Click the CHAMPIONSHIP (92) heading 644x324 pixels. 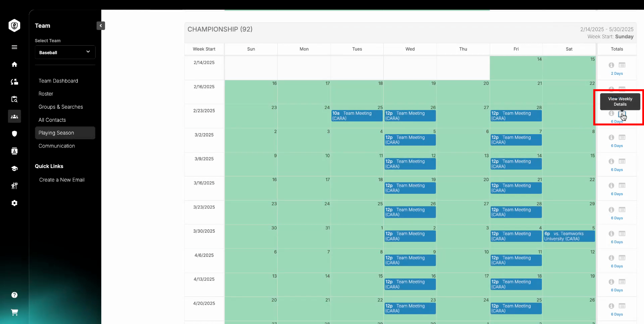point(220,30)
